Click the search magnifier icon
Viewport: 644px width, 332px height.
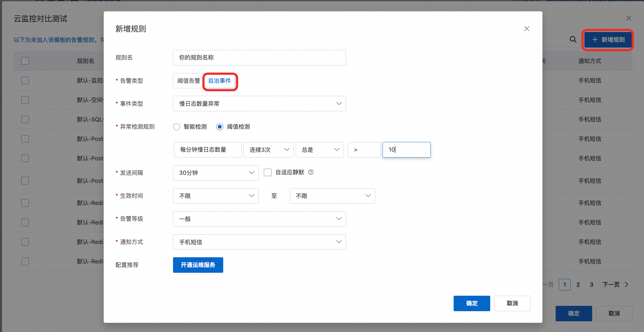(573, 39)
